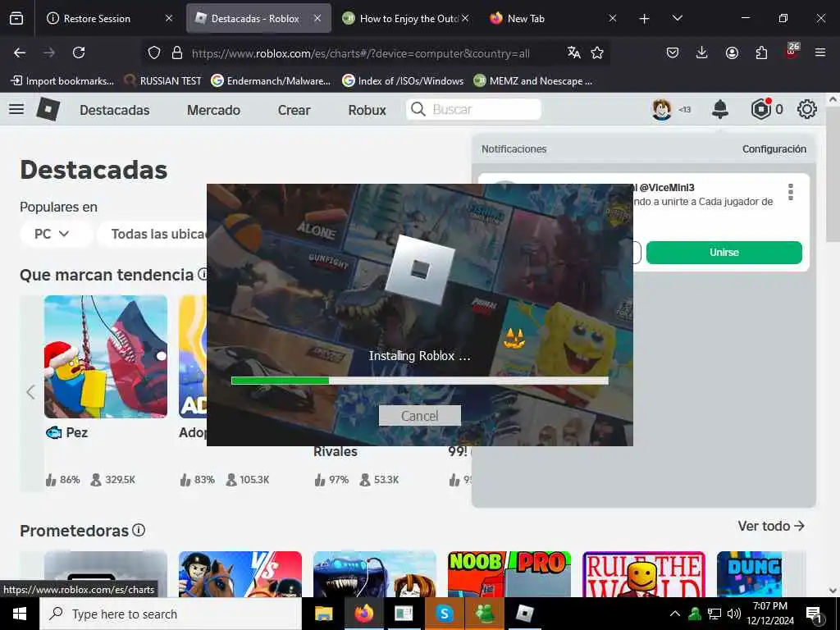
Task: Click the translate page icon
Action: point(573,52)
